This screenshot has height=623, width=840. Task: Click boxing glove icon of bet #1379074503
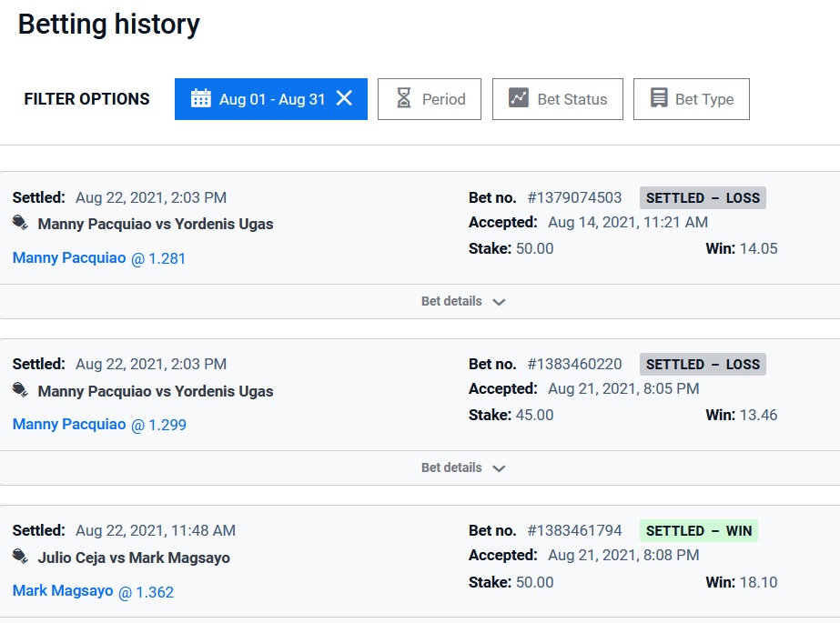click(x=21, y=223)
